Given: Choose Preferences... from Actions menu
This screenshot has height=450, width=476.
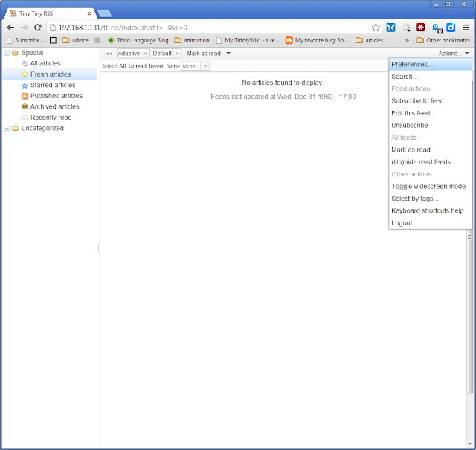Looking at the screenshot, I should coord(430,65).
